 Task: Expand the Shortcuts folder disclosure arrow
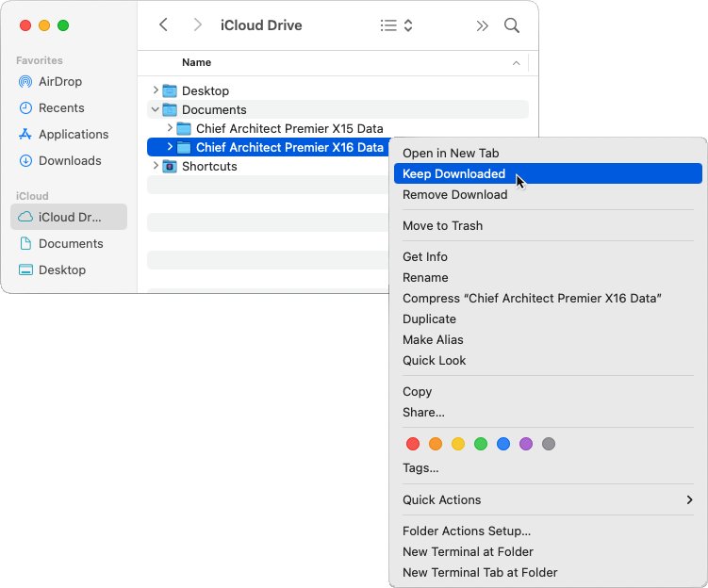[x=156, y=166]
